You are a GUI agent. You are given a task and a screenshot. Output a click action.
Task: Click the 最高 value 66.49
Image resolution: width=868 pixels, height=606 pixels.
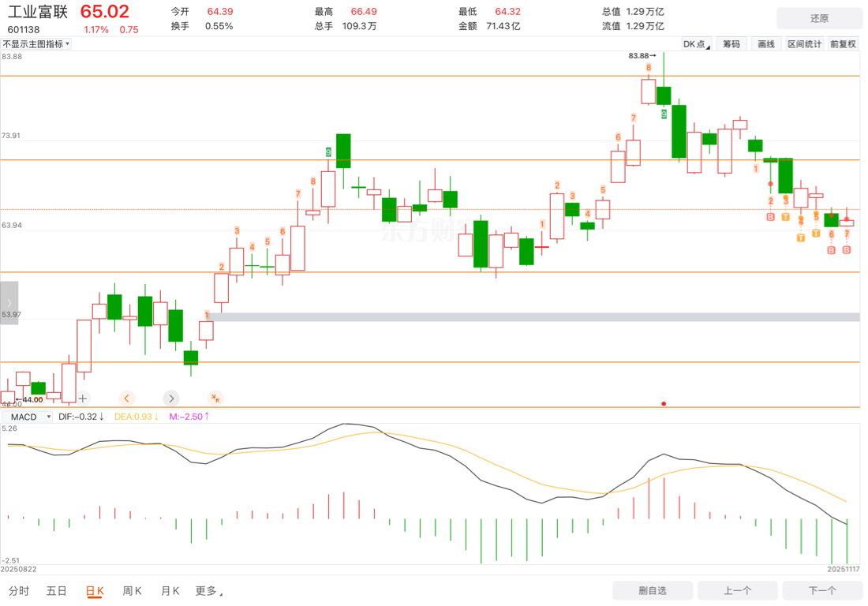click(364, 12)
